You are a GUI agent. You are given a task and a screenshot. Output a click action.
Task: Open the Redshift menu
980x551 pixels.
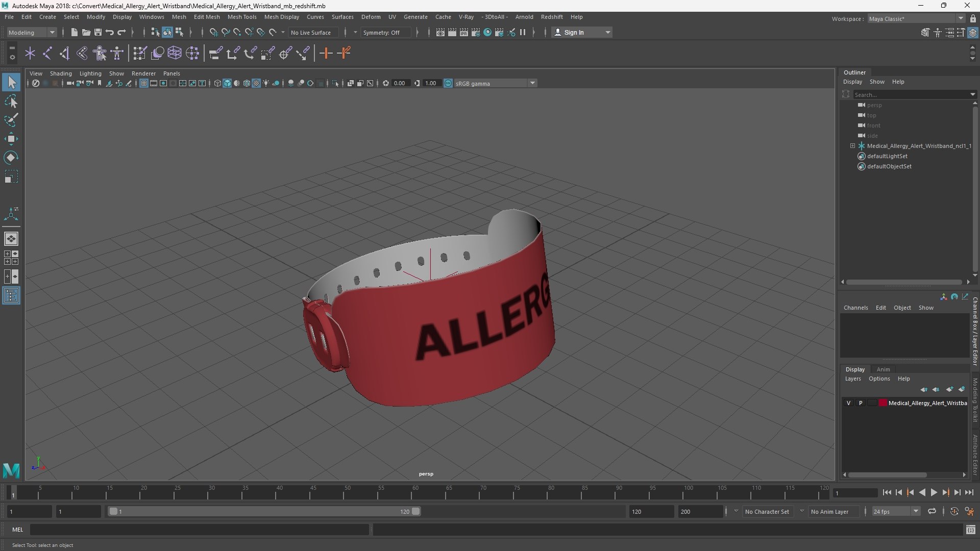(551, 17)
